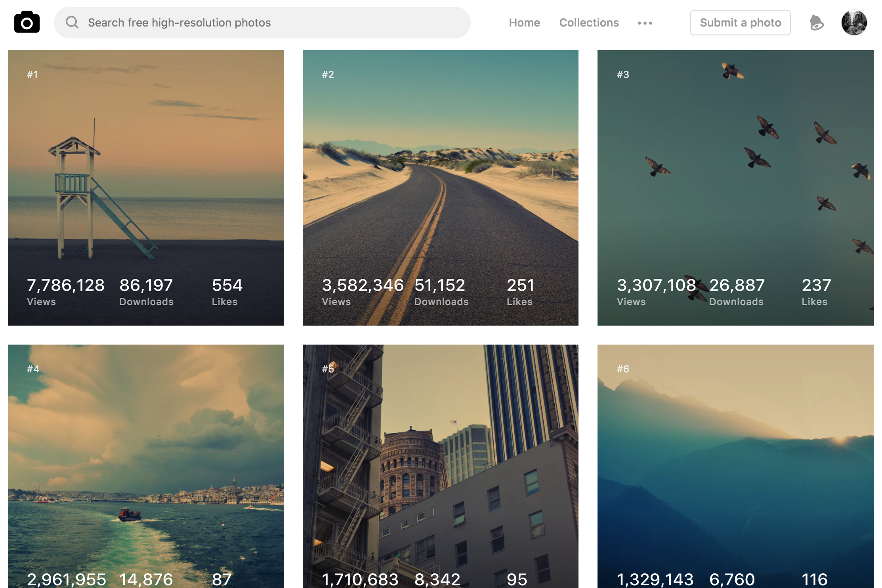The width and height of the screenshot is (882, 588).
Task: Go to the Home page
Action: tap(524, 23)
